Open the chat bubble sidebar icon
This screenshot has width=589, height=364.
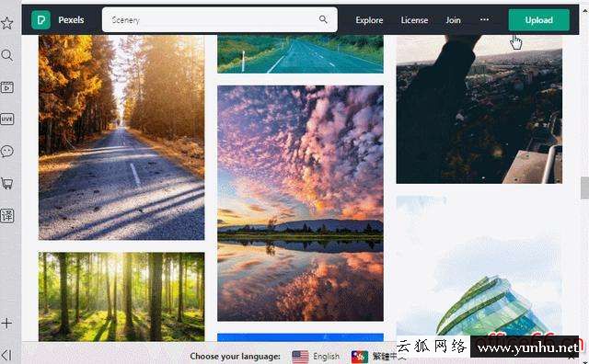(6, 152)
